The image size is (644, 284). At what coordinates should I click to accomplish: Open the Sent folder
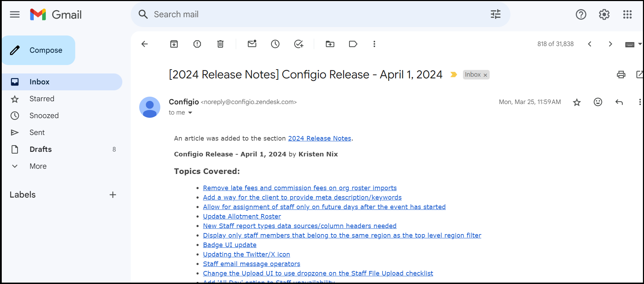pos(62,133)
